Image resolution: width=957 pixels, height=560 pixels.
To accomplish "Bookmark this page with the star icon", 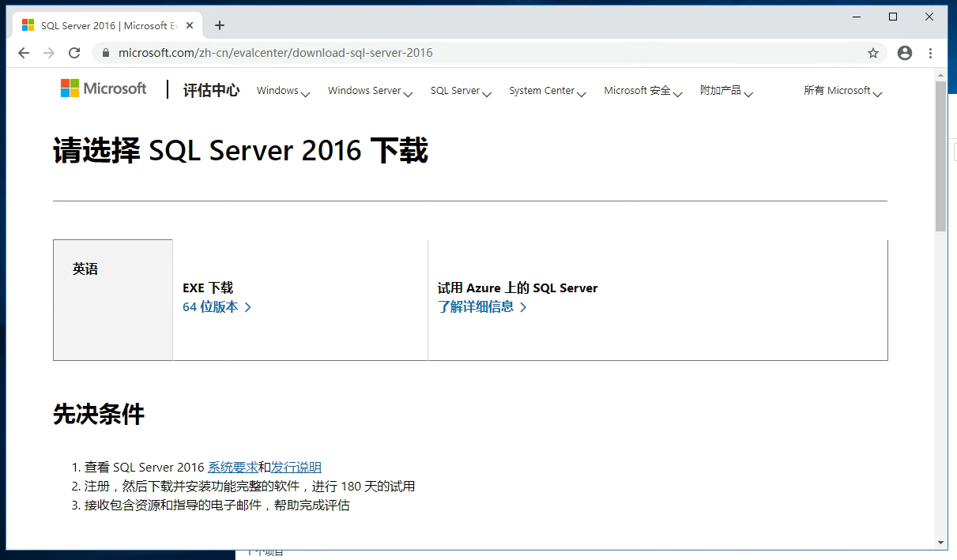I will click(x=873, y=53).
